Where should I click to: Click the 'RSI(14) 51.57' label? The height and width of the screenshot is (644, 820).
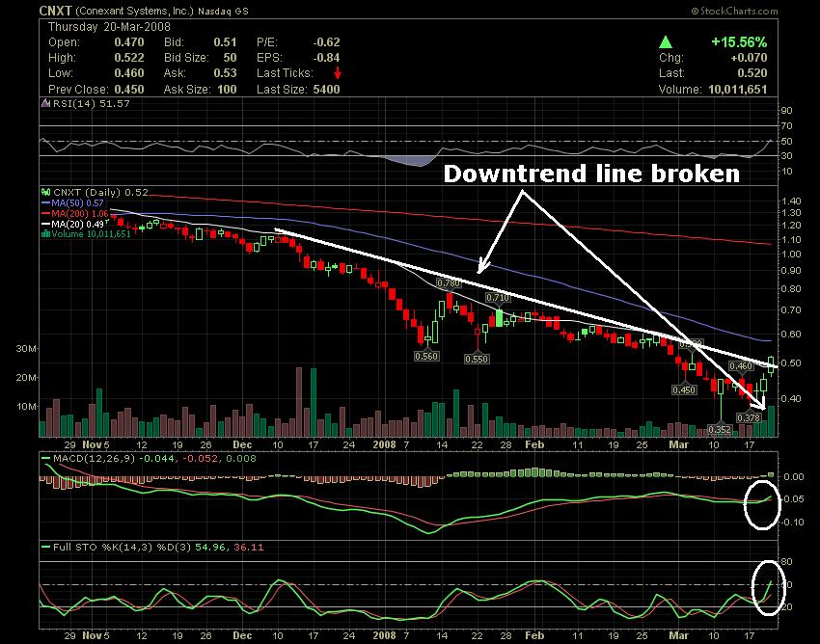(92, 103)
